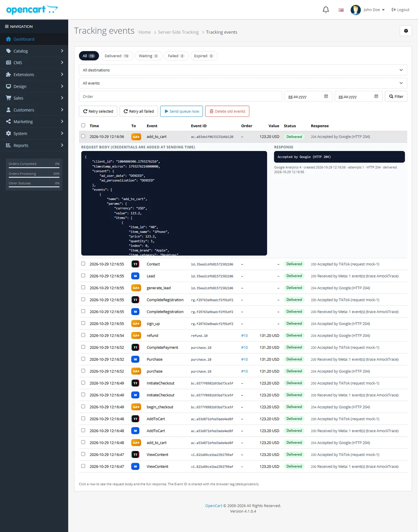This screenshot has height=532, width=418.
Task: Open the end date calendar picker icon
Action: [x=376, y=96]
